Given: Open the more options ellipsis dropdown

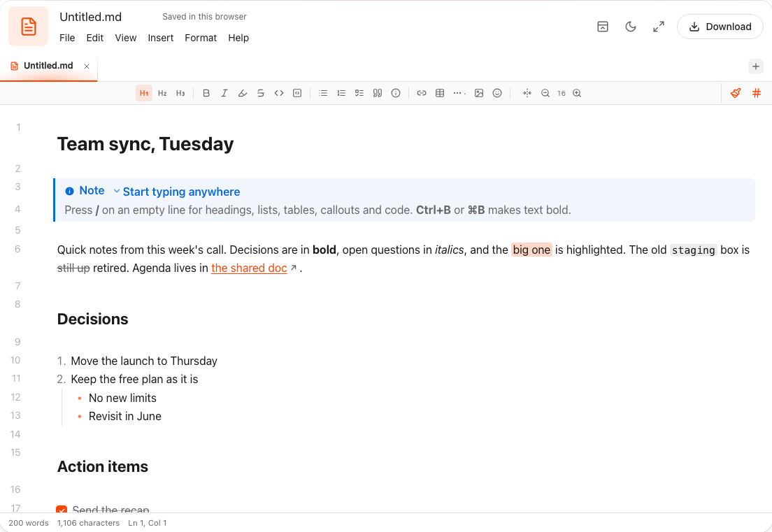Looking at the screenshot, I should tap(459, 93).
